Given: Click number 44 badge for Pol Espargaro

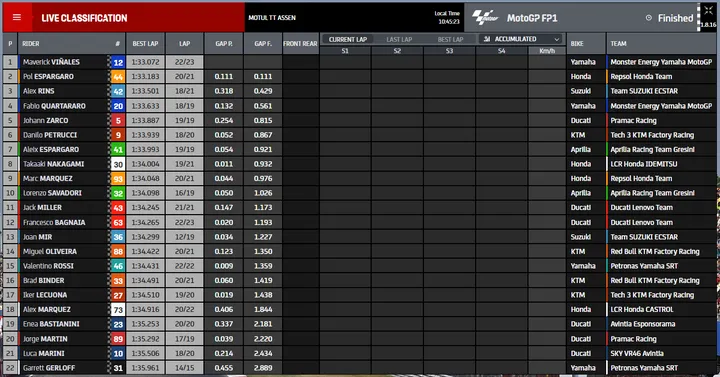Looking at the screenshot, I should coord(118,77).
